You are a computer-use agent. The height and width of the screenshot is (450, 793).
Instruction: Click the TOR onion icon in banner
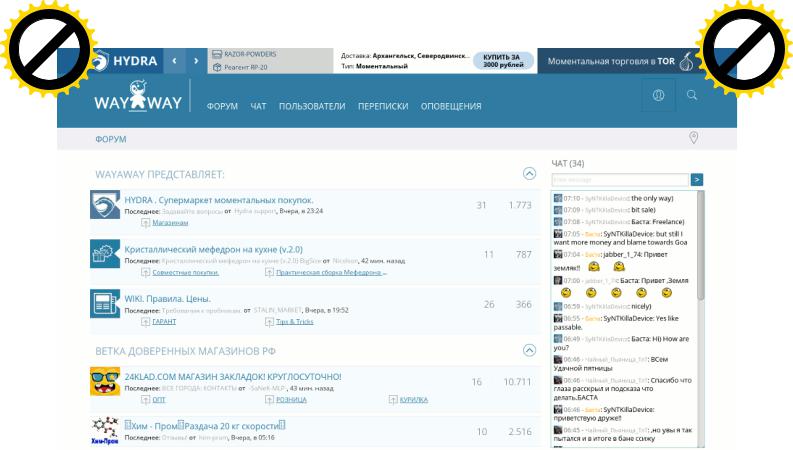click(686, 61)
